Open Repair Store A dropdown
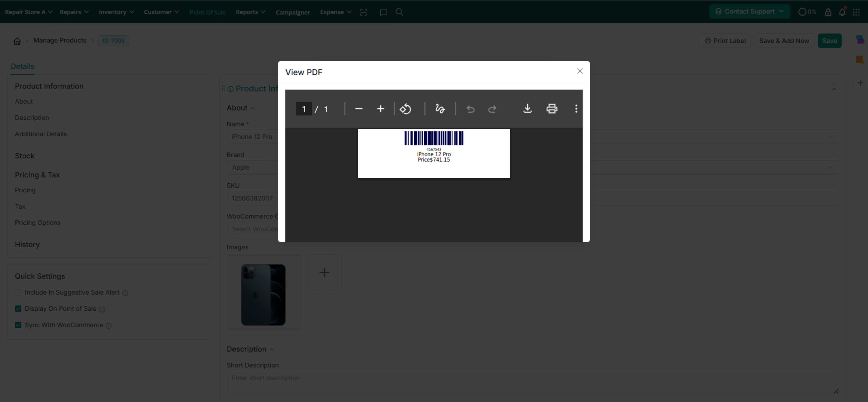This screenshot has height=402, width=868. click(29, 12)
